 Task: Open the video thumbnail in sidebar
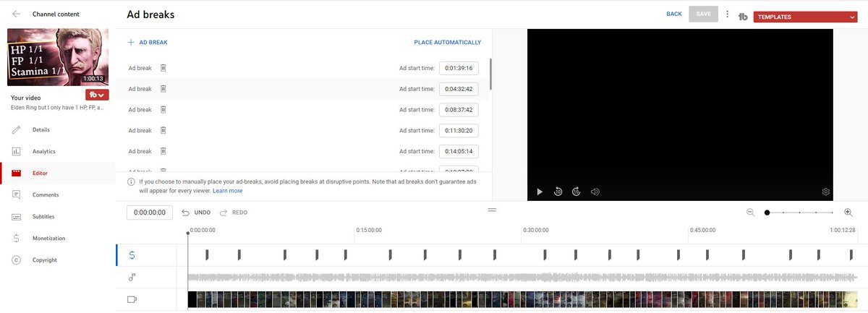tap(57, 56)
